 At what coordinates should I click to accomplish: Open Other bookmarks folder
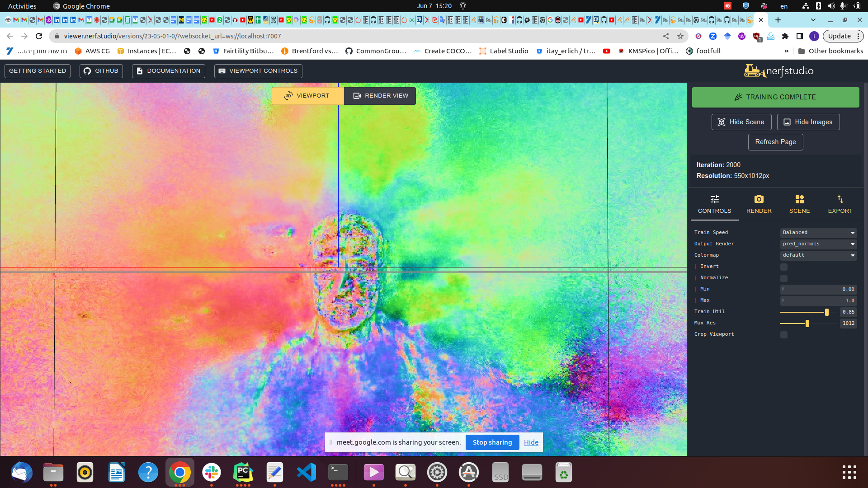click(830, 51)
